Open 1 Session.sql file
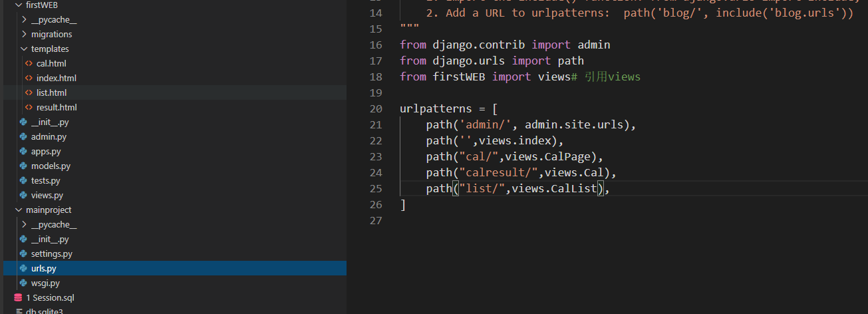 pyautogui.click(x=50, y=298)
